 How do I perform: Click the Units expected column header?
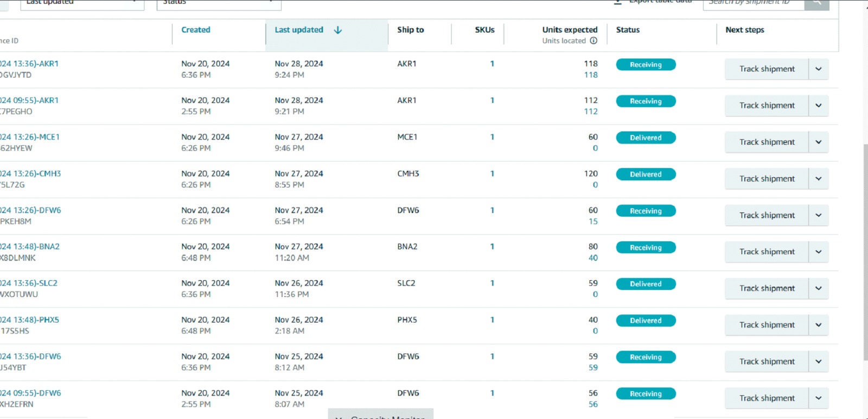(570, 30)
